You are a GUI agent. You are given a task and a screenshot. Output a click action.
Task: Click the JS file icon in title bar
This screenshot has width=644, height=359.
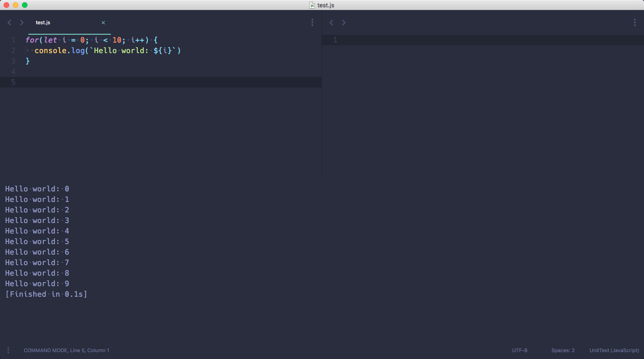(x=312, y=5)
